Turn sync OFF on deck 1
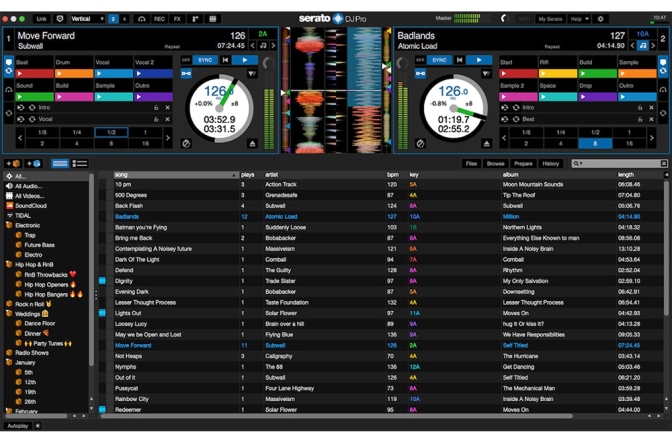672x440 pixels. (186, 60)
